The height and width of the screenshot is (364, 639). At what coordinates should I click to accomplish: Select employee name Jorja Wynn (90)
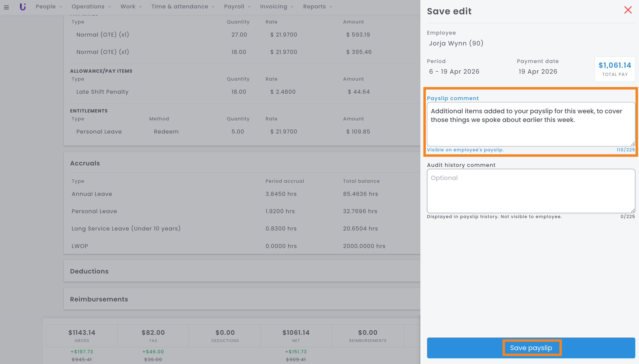(456, 43)
